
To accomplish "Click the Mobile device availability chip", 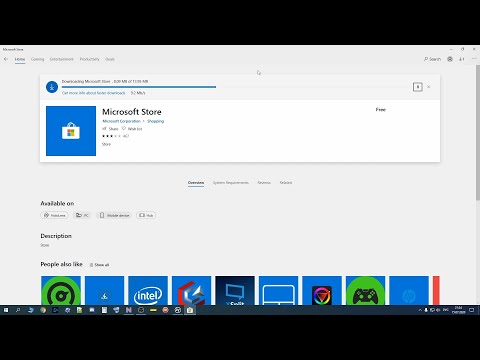I will [x=114, y=215].
